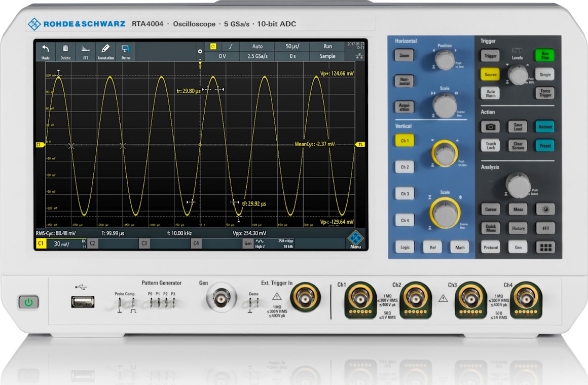Toggle the Ch 4 button
The image size is (588, 385).
[x=405, y=221]
